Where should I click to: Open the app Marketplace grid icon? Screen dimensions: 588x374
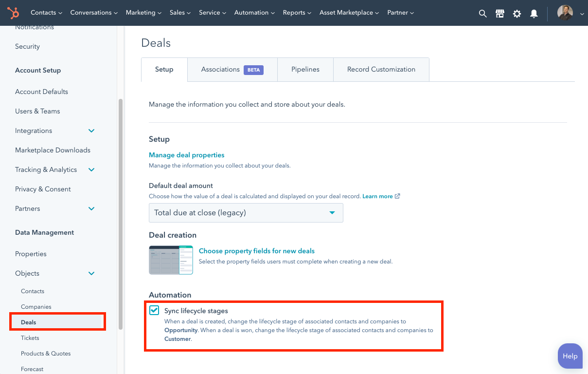point(499,13)
